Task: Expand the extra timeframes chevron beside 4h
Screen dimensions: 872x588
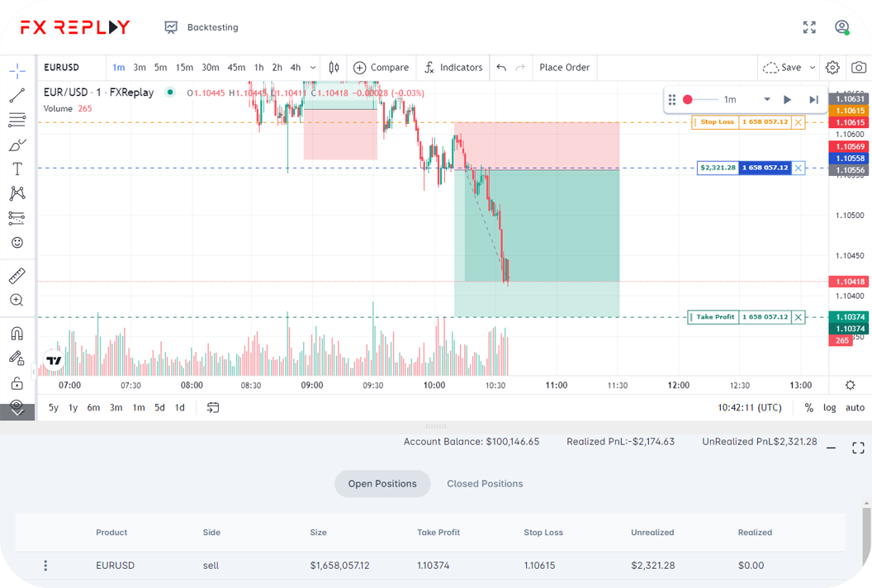Action: click(x=312, y=68)
